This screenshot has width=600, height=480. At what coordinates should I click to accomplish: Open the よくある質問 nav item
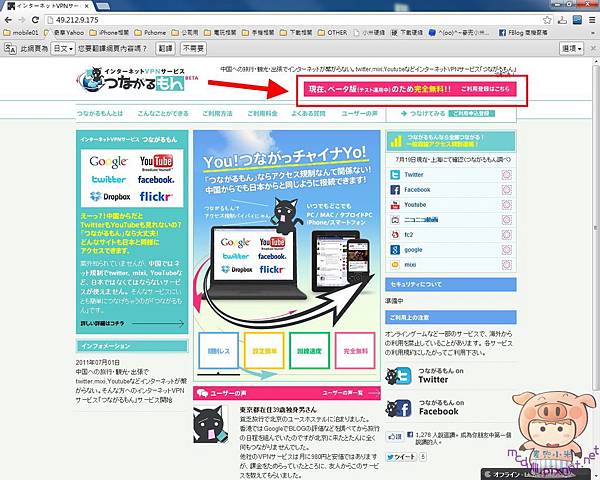pos(308,114)
